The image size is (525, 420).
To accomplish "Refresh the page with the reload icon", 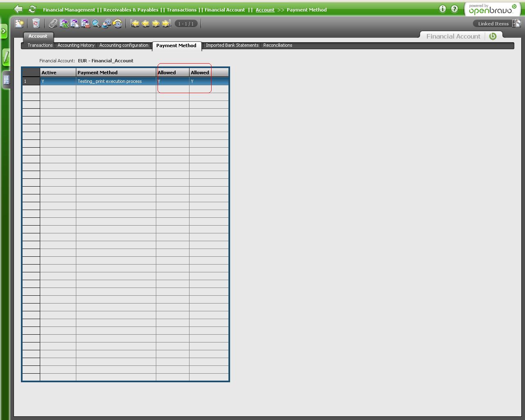I will coord(32,9).
